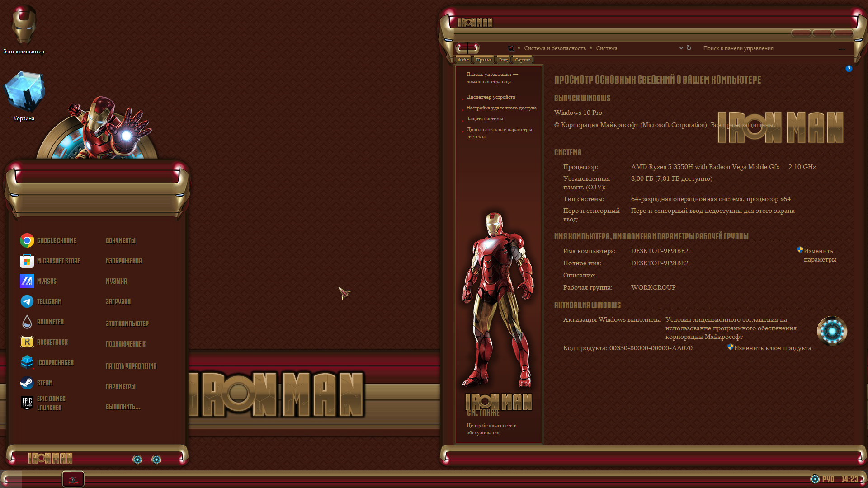868x488 pixels.
Task: Open the MyAsus application
Action: (x=27, y=281)
